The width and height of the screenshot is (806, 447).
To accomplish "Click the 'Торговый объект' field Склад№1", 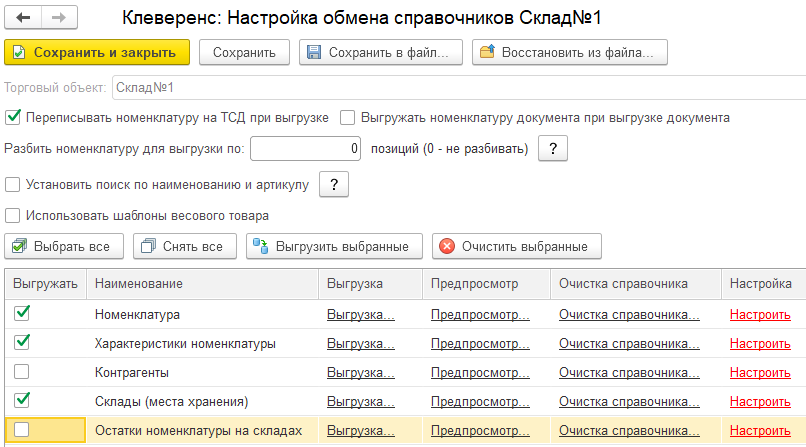I will click(x=459, y=87).
